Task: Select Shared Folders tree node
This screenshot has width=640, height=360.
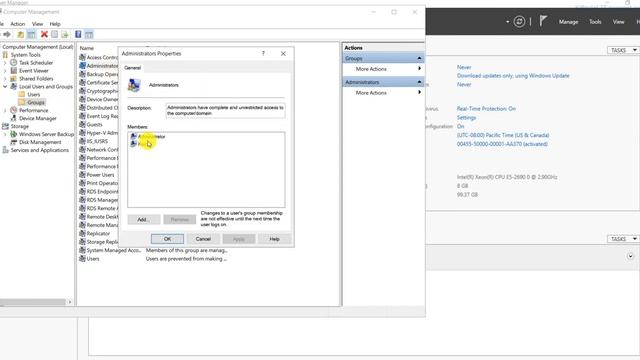Action: point(36,78)
